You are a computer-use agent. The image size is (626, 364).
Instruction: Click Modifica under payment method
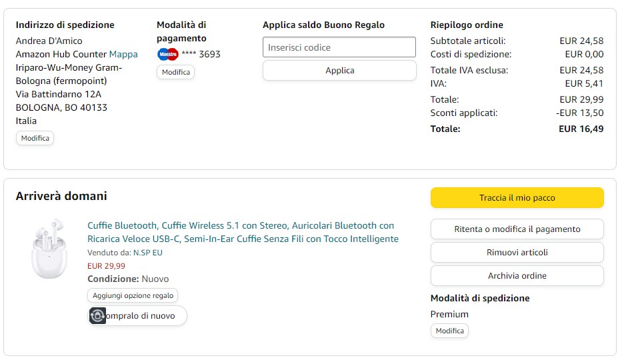point(176,72)
